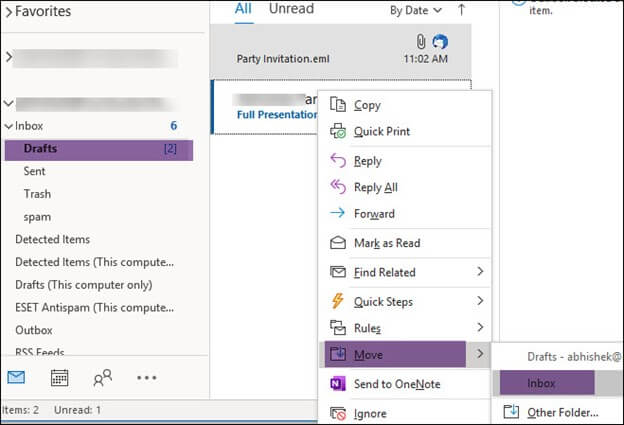Click the blue avatar icon on Party Invitation email
Image resolution: width=624 pixels, height=425 pixels.
tap(440, 41)
